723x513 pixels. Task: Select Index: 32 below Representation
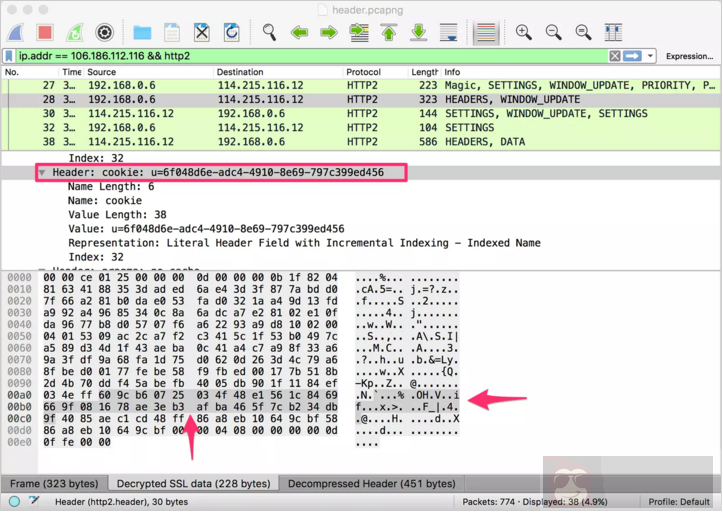tap(96, 257)
